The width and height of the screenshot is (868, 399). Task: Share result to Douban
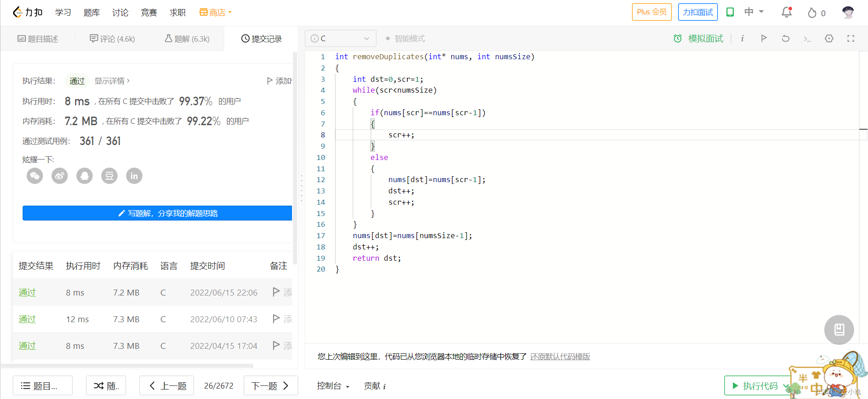[x=109, y=176]
